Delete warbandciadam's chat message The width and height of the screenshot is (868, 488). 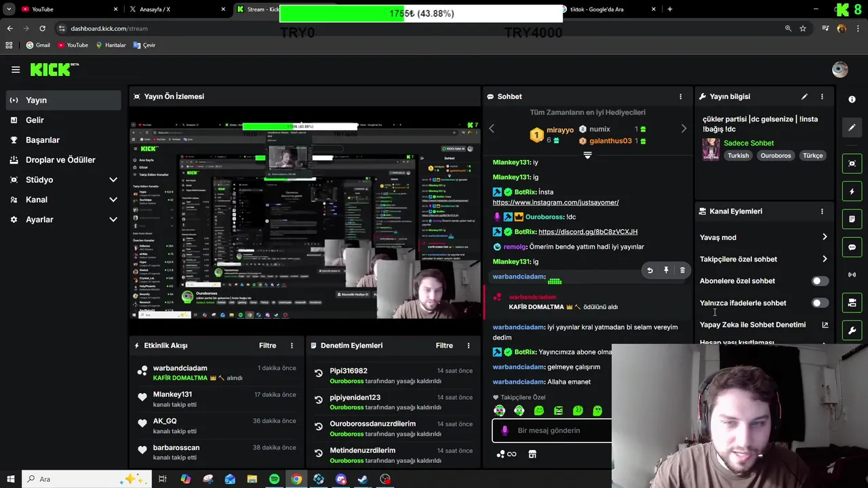pos(682,270)
